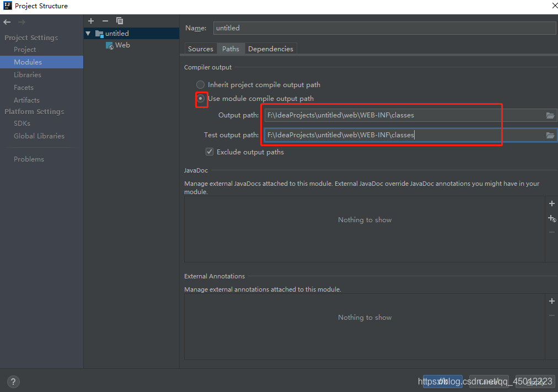
Task: Click the External Annotations empty list
Action: (364, 326)
